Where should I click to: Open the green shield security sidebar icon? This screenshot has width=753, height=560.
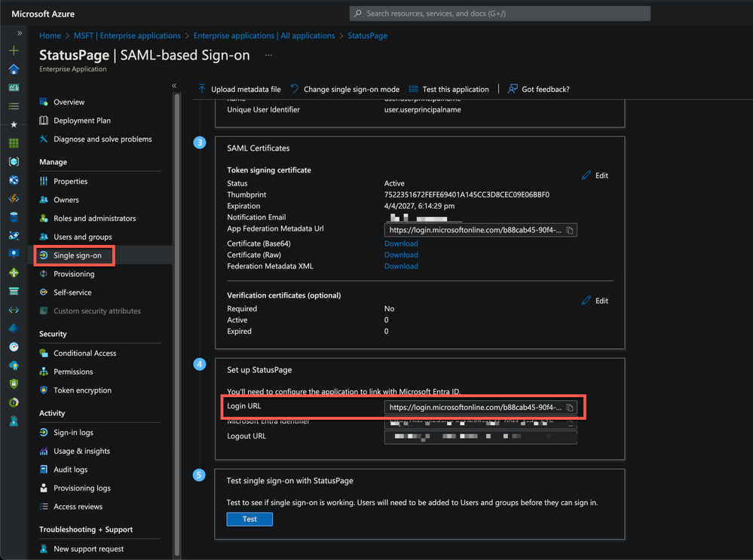click(14, 384)
